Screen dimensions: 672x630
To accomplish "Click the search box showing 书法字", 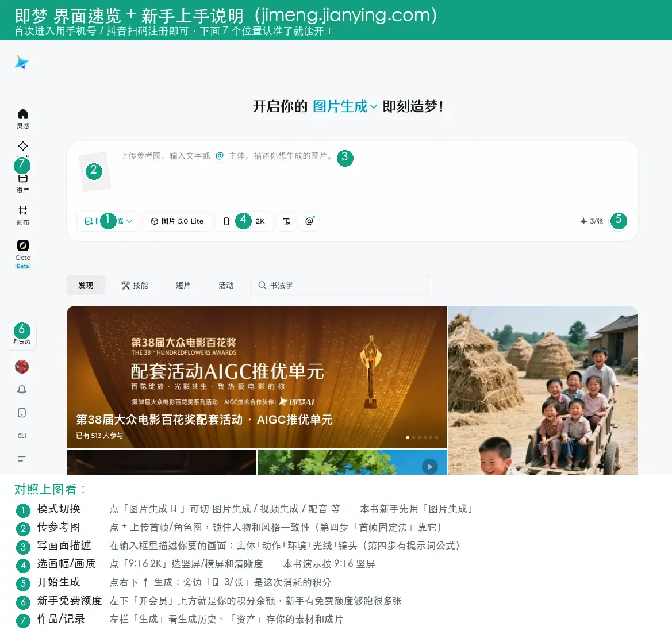I will (340, 286).
